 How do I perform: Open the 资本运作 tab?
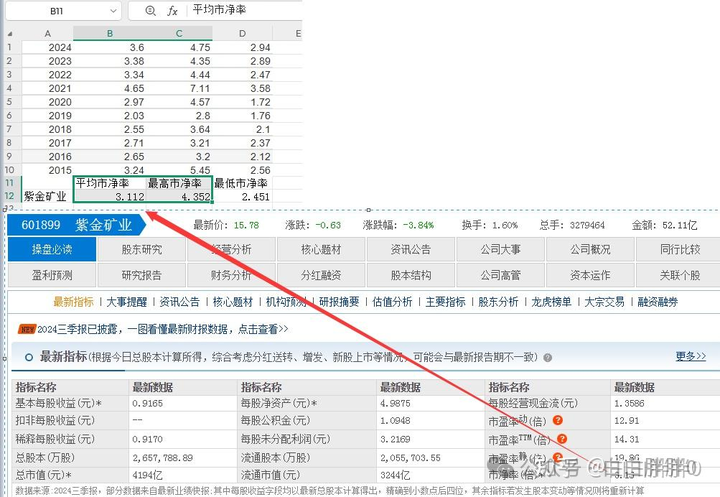point(590,275)
